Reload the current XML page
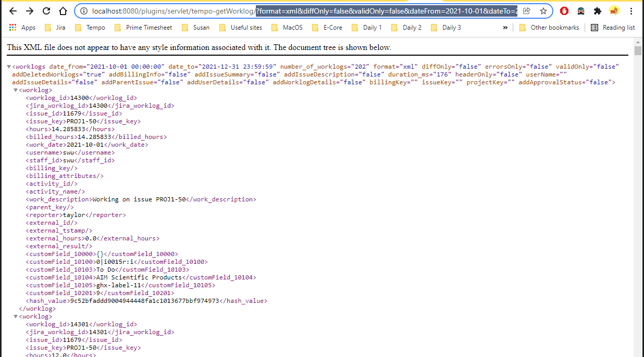Image resolution: width=644 pixels, height=357 pixels. pyautogui.click(x=46, y=10)
